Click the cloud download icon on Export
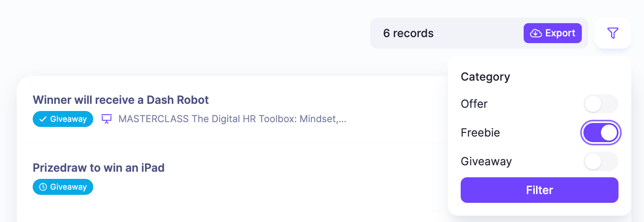Image resolution: width=644 pixels, height=222 pixels. (x=536, y=33)
